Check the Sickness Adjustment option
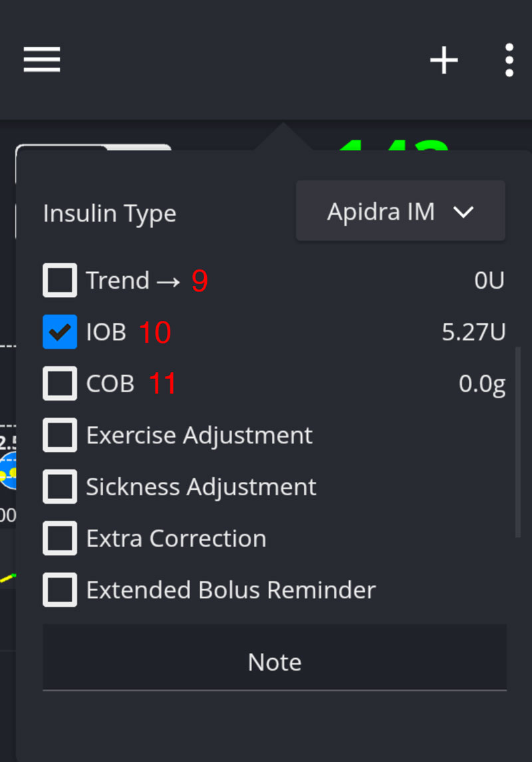532x762 pixels. [60, 486]
